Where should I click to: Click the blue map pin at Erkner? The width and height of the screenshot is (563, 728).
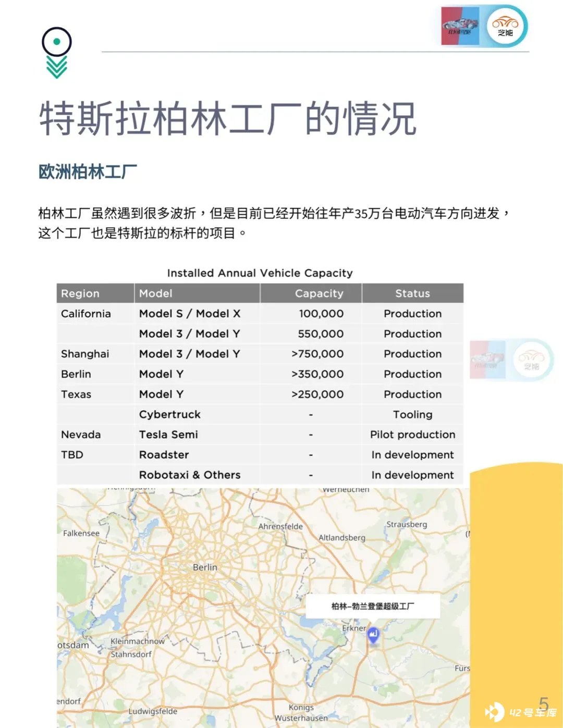point(373,635)
